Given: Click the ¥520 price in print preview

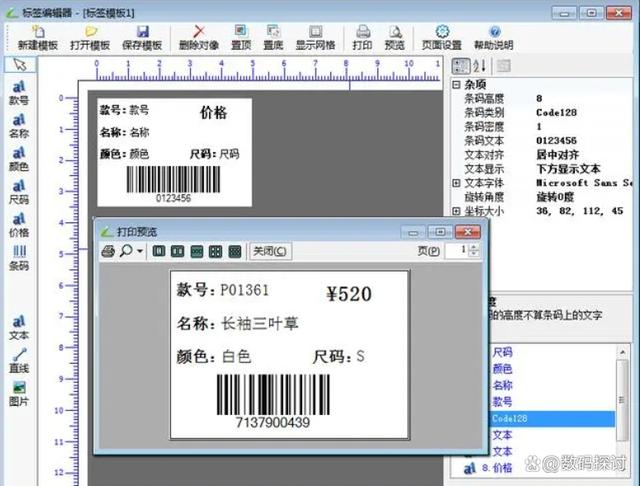Looking at the screenshot, I should click(x=349, y=294).
